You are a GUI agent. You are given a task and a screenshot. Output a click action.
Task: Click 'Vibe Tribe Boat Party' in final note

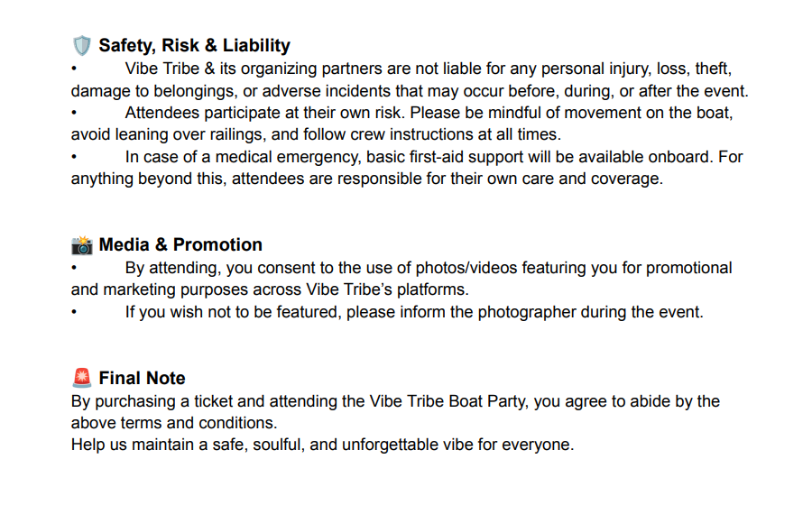click(447, 401)
